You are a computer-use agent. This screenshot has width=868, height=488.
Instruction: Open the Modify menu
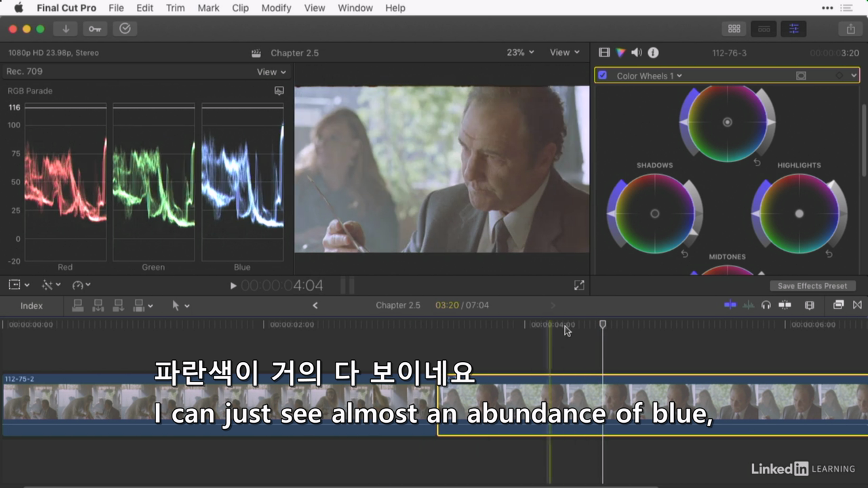tap(276, 8)
